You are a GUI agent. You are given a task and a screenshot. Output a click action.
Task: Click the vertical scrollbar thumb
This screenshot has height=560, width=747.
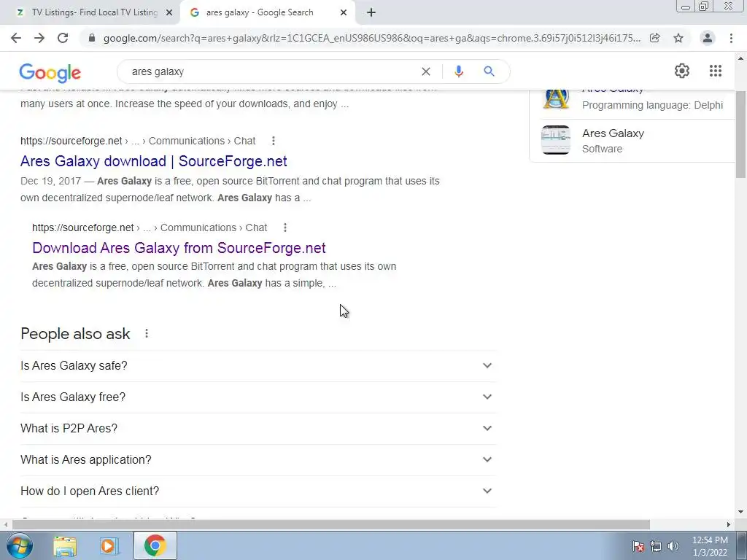click(740, 133)
